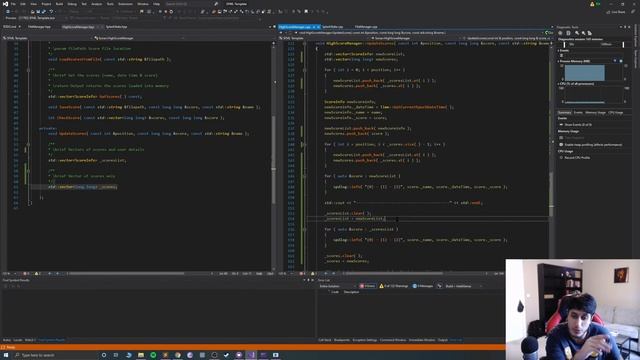640x360 pixels.
Task: Toggle the Errors filter in Error List
Action: coord(367,286)
